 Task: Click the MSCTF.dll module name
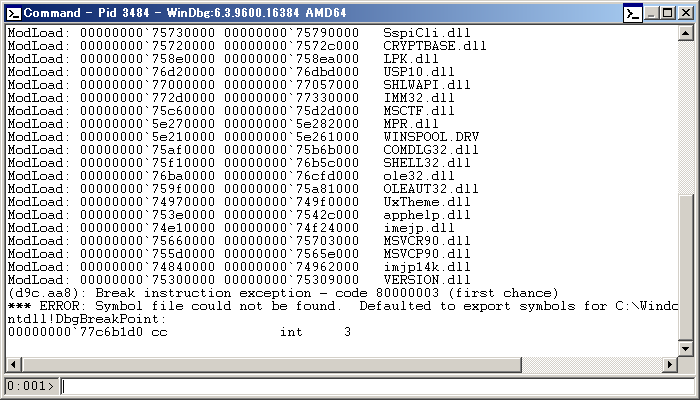click(418, 111)
